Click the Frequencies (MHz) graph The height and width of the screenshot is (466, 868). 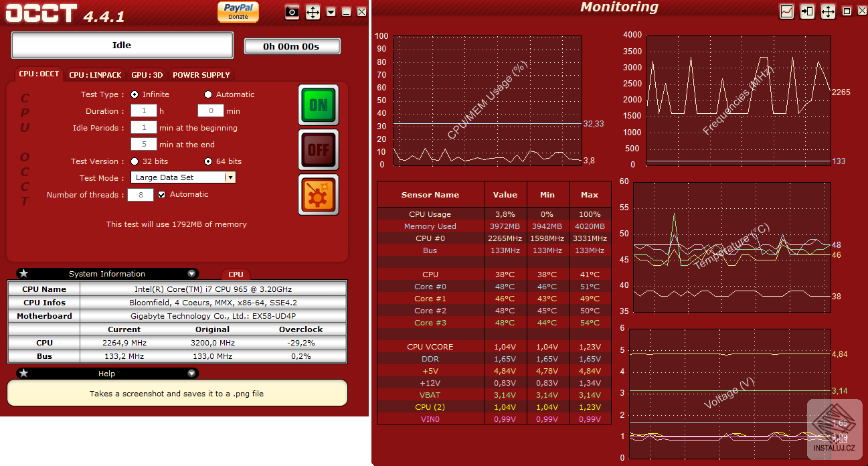(x=738, y=100)
